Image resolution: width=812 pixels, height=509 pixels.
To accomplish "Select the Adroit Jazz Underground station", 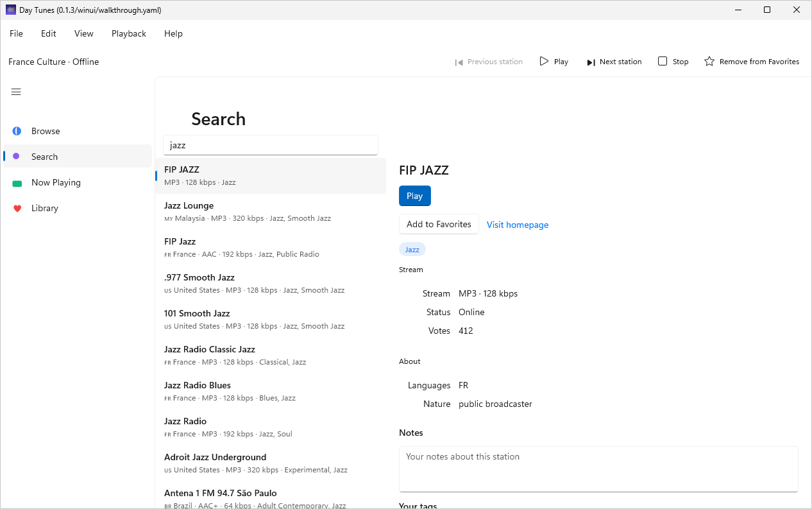I will pos(271,463).
